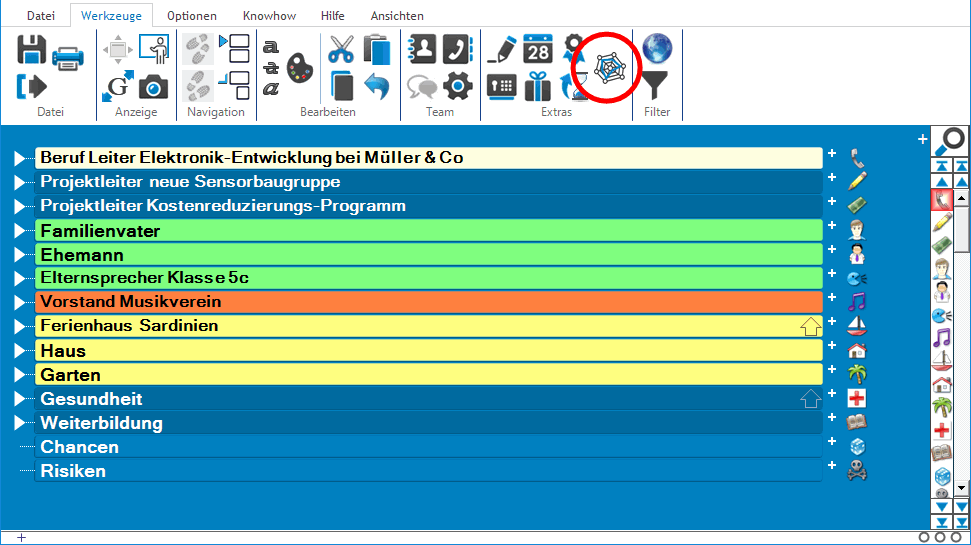Click the plus button beside Ehemann
Screen dimensions: 971x545
click(x=831, y=249)
